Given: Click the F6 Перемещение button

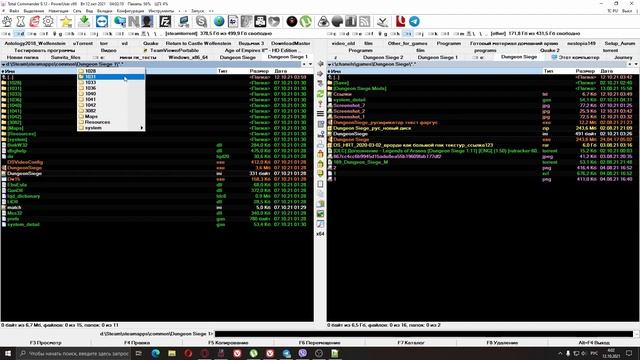Looking at the screenshot, I should pyautogui.click(x=320, y=342).
